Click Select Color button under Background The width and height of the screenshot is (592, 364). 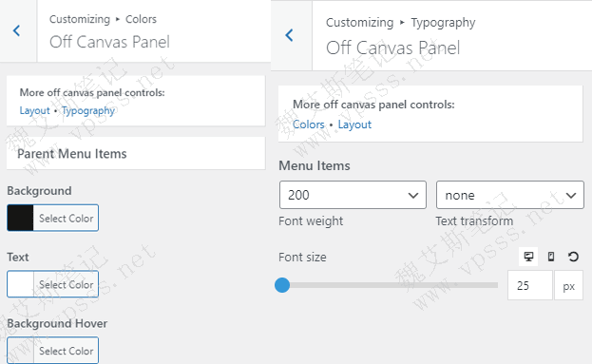[67, 218]
